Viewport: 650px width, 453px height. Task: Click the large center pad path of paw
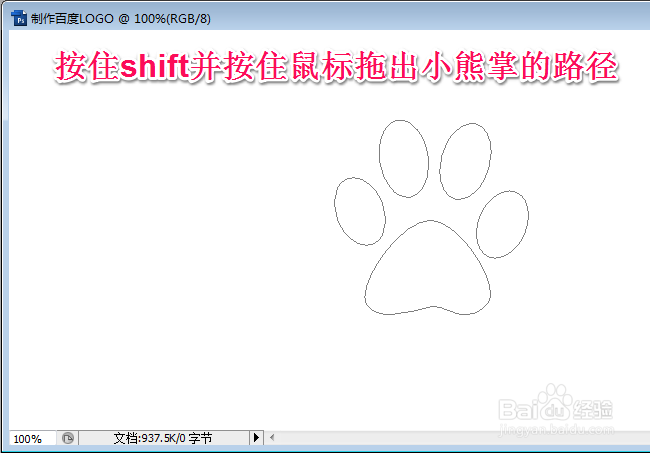(x=428, y=268)
